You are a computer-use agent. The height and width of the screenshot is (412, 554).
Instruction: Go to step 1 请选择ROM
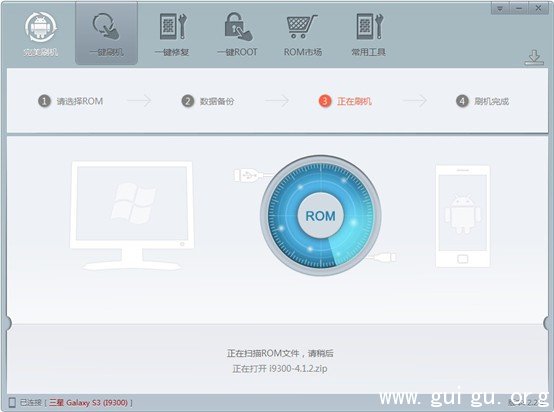coord(71,101)
